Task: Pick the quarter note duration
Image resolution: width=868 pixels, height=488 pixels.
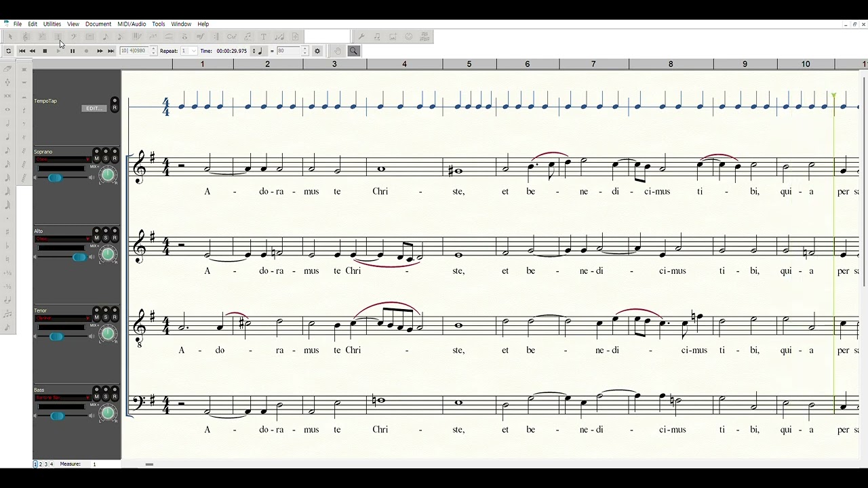Action: pos(7,137)
